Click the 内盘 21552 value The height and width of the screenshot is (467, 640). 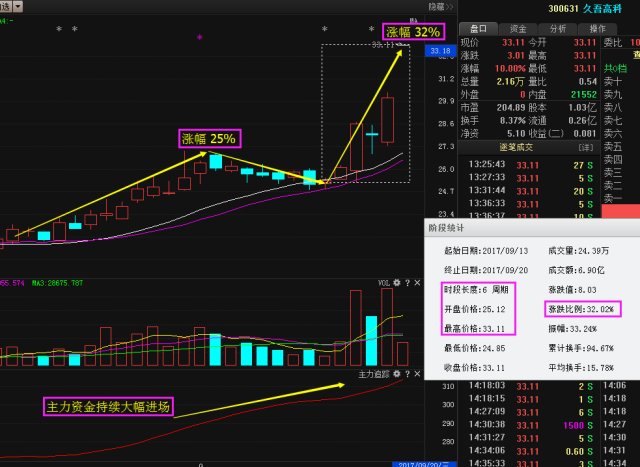click(584, 94)
